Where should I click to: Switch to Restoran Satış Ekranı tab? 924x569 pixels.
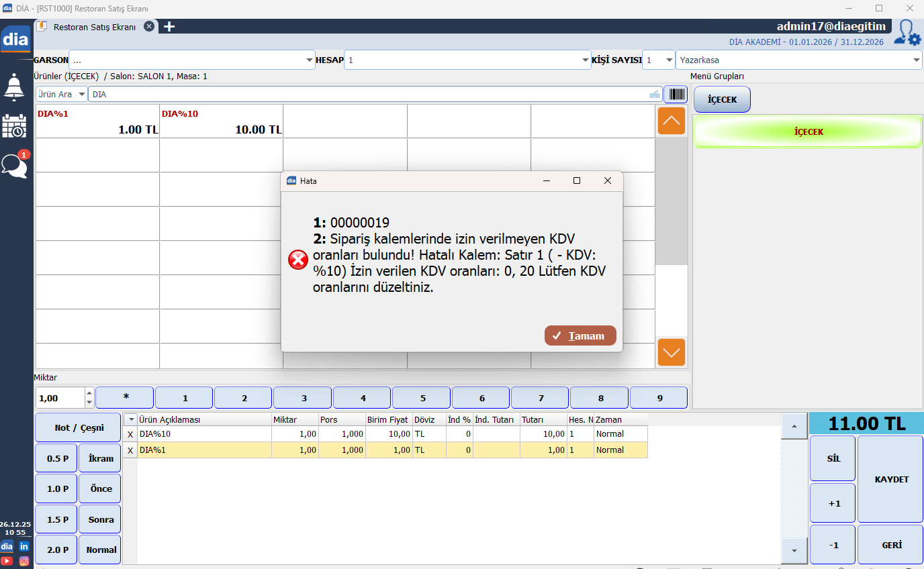[x=94, y=27]
